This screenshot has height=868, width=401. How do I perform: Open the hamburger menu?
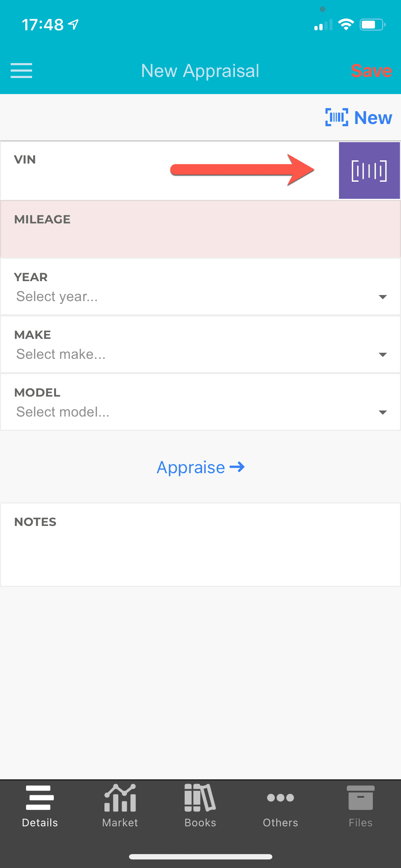pos(21,71)
